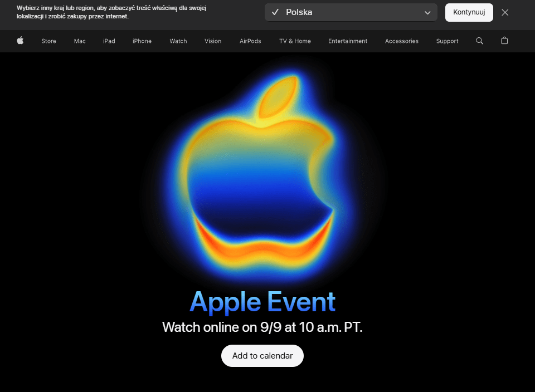Click 'Watch online on 9/9 at 10 a.m. PT.' text

pos(262,327)
